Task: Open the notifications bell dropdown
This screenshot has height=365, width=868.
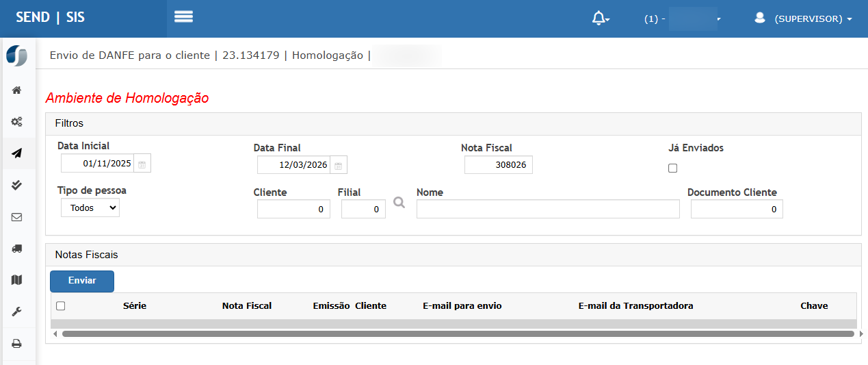Action: [600, 18]
